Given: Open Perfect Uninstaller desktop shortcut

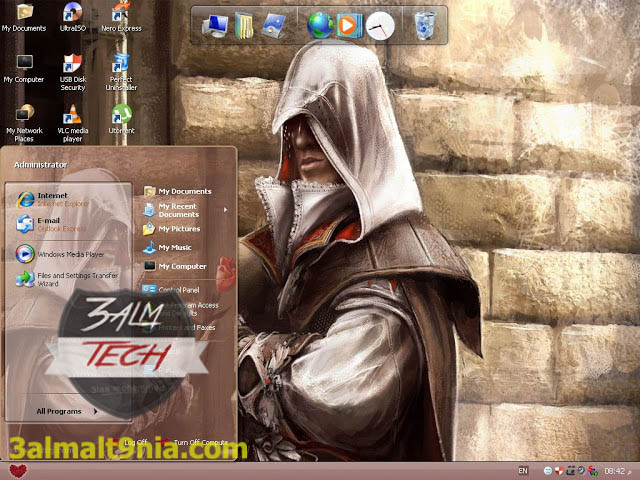Looking at the screenshot, I should [121, 72].
